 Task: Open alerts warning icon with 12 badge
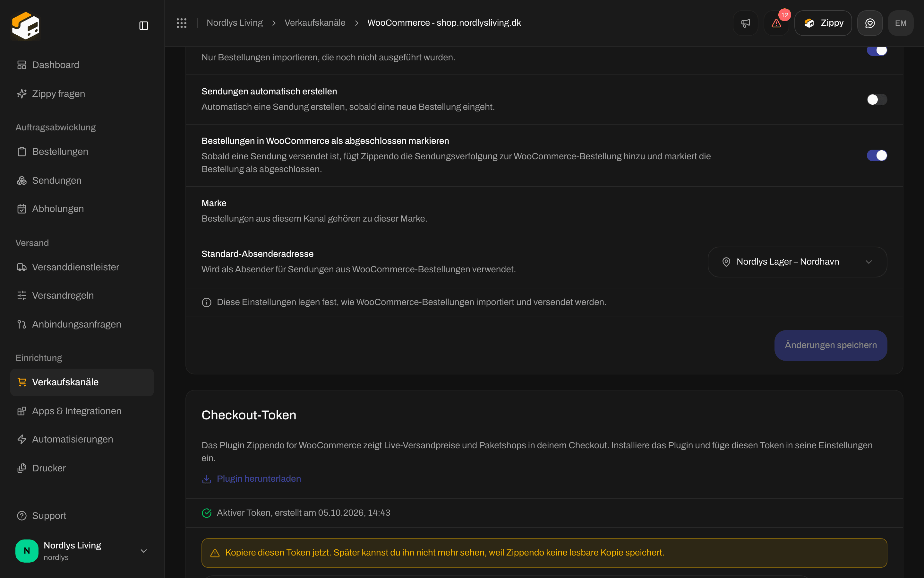[776, 23]
